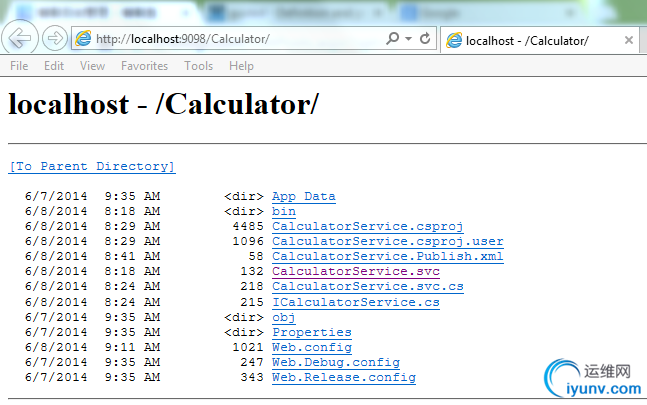Click the file size value 4485

[x=248, y=226]
